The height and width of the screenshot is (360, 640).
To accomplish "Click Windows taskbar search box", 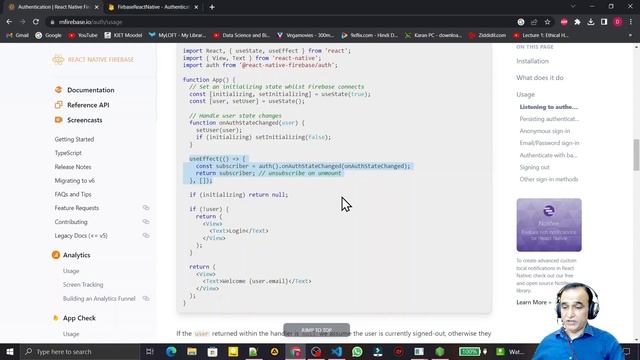I will (x=80, y=351).
